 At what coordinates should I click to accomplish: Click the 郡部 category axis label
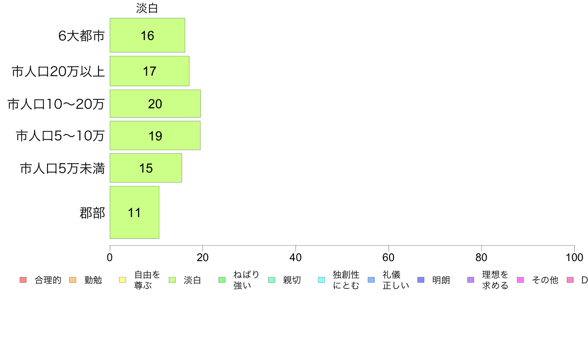92,213
